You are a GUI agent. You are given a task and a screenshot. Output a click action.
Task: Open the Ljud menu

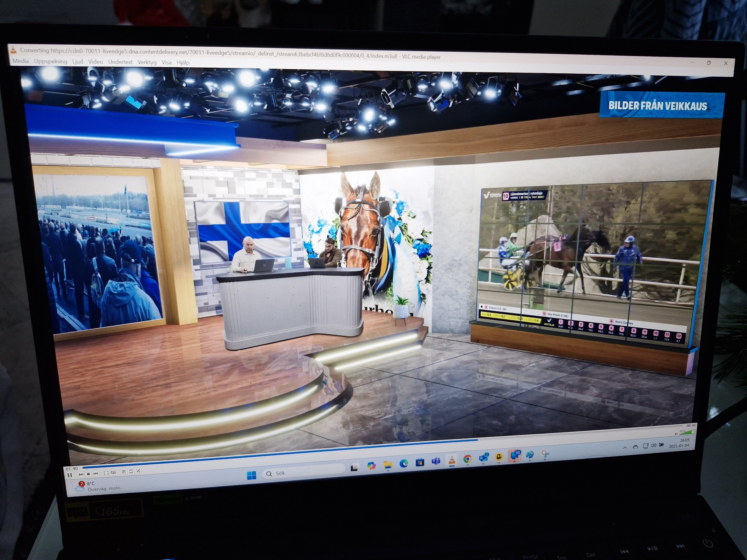pos(78,62)
